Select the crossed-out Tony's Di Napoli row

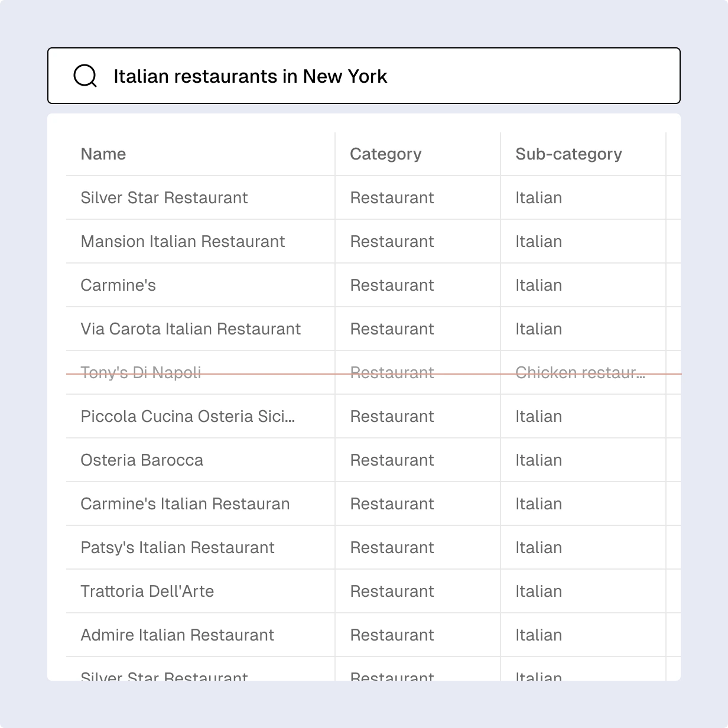[141, 373]
